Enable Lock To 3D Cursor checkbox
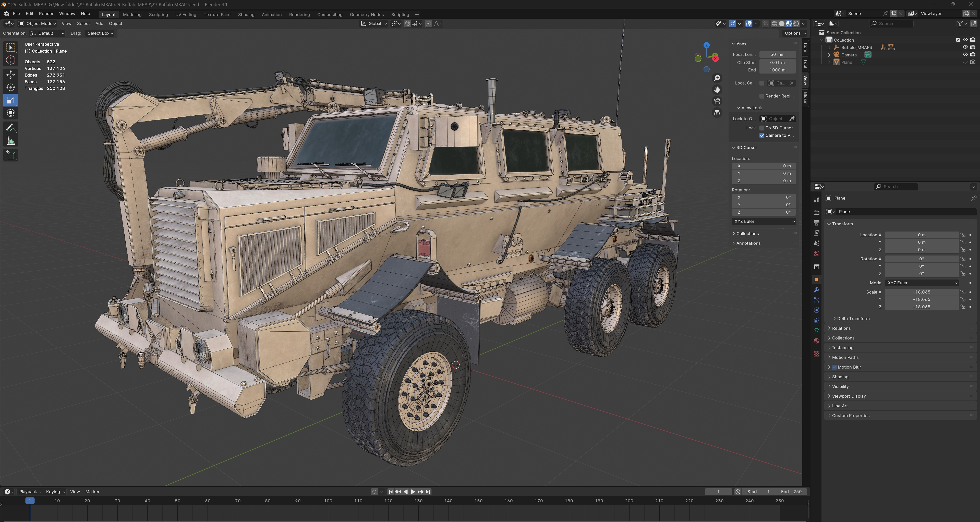Viewport: 980px width, 522px height. (x=762, y=128)
